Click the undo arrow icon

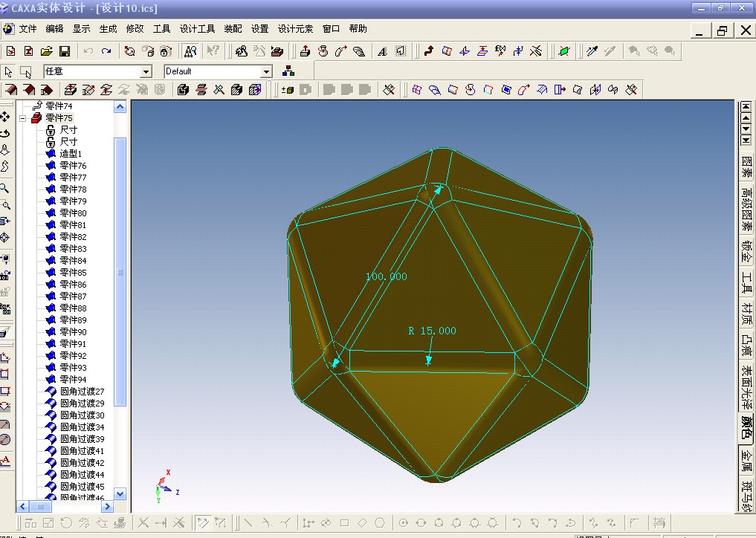point(88,51)
